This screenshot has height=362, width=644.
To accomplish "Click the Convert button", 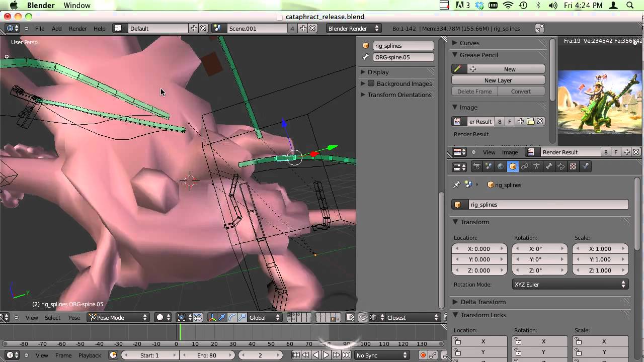I will [521, 91].
